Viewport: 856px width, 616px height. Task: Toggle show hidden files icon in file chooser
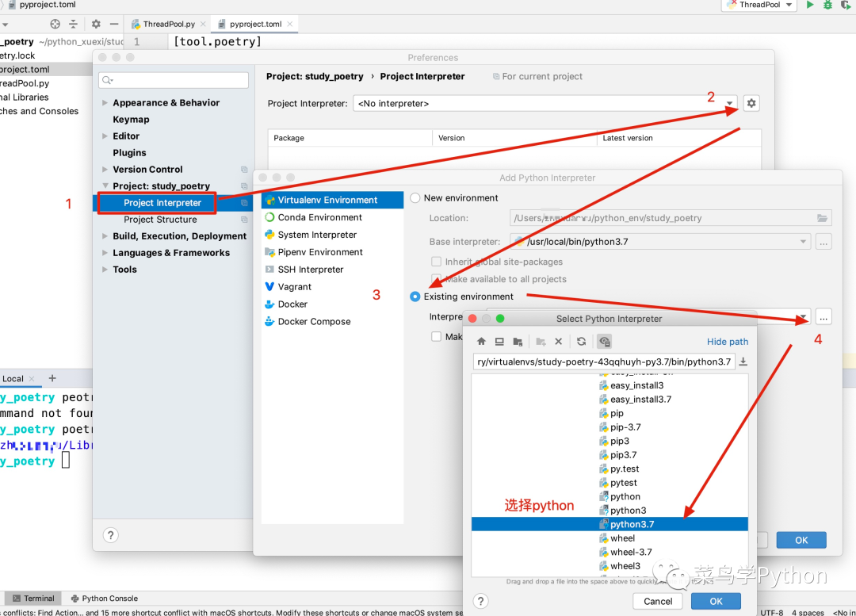[x=604, y=342]
